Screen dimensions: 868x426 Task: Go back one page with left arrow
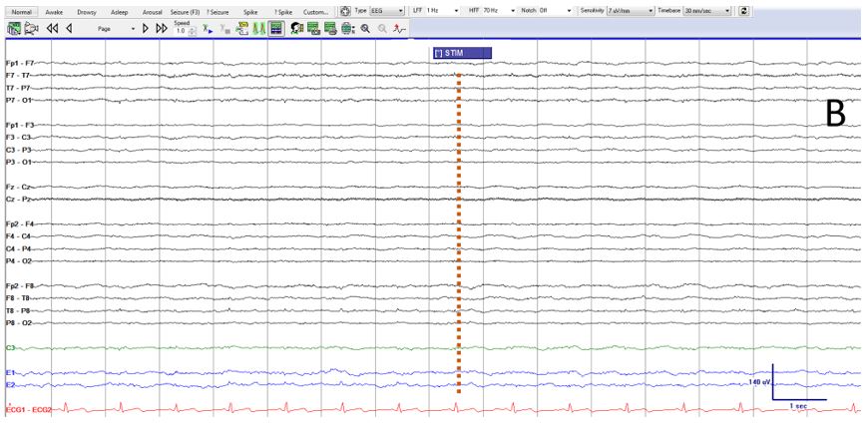coord(69,28)
